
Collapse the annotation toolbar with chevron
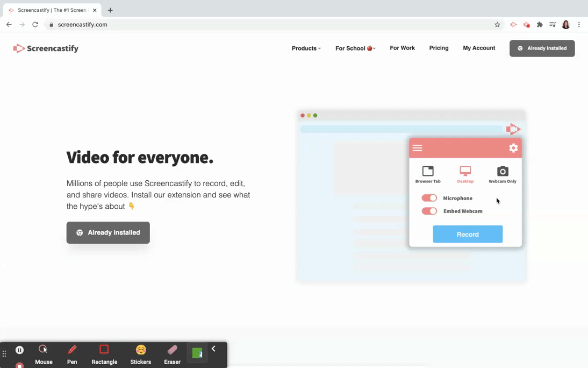tap(213, 349)
